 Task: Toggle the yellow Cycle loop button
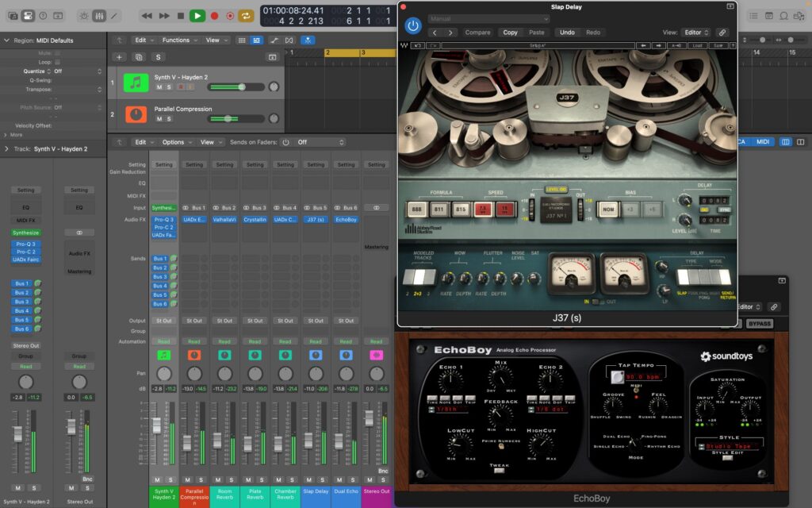tap(247, 16)
